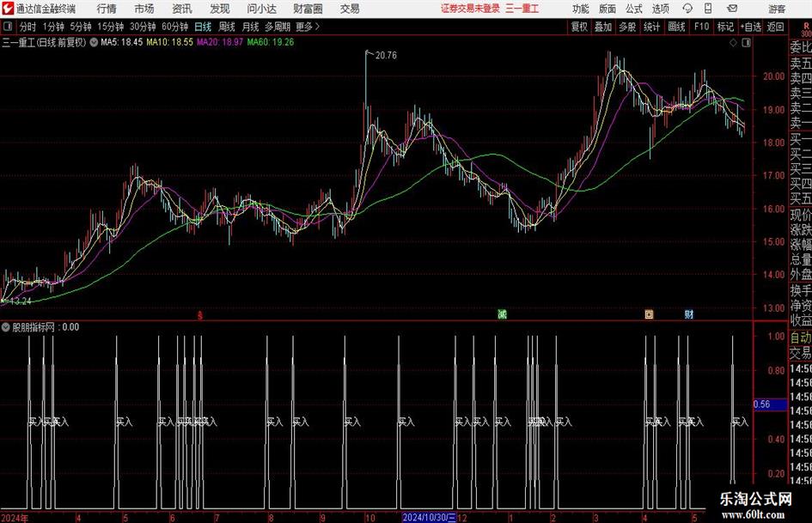Image resolution: width=812 pixels, height=523 pixels.
Task: Open the 功能 menu
Action: point(581,9)
